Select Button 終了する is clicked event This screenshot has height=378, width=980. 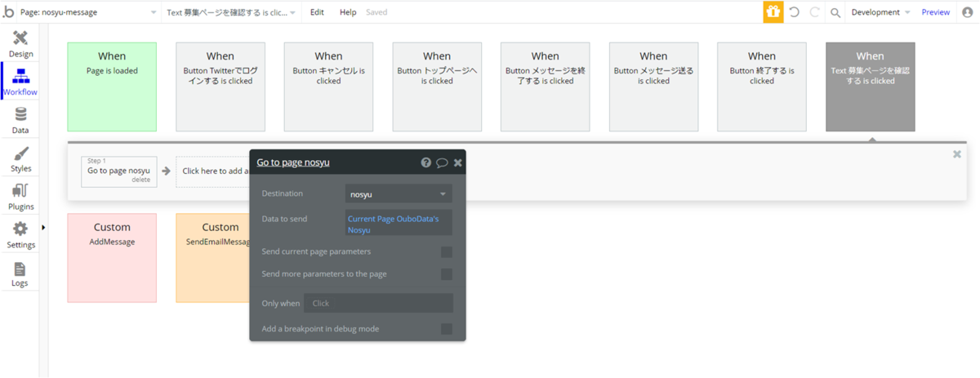coord(762,87)
